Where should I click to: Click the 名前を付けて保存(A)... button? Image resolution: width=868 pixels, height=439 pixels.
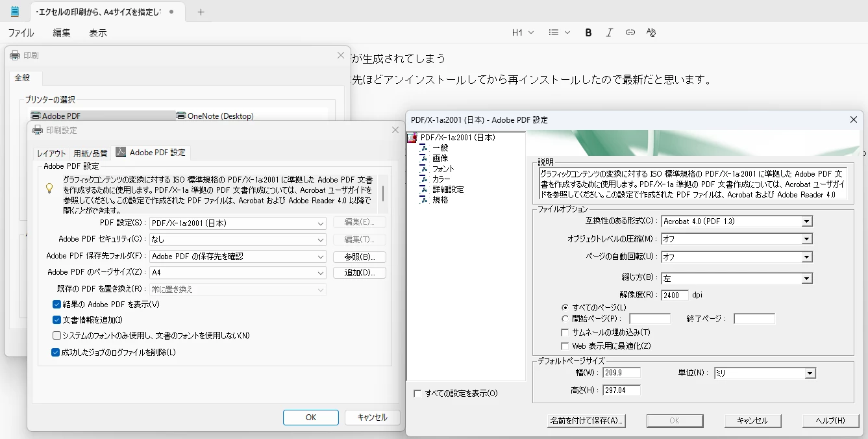pyautogui.click(x=586, y=421)
